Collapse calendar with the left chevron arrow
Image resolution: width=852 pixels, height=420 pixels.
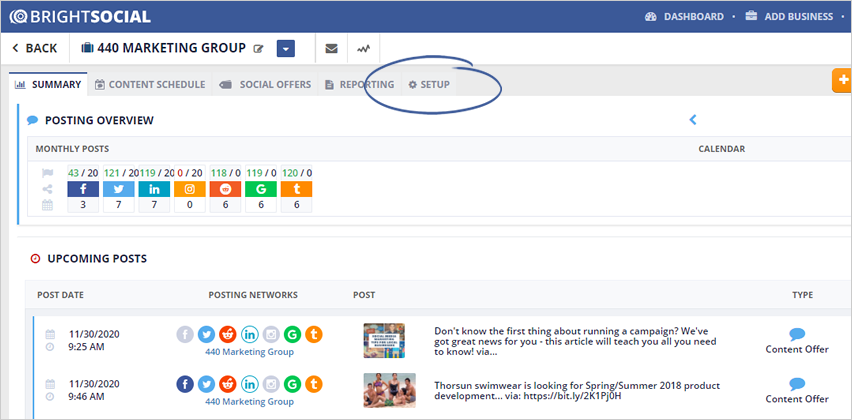click(692, 120)
